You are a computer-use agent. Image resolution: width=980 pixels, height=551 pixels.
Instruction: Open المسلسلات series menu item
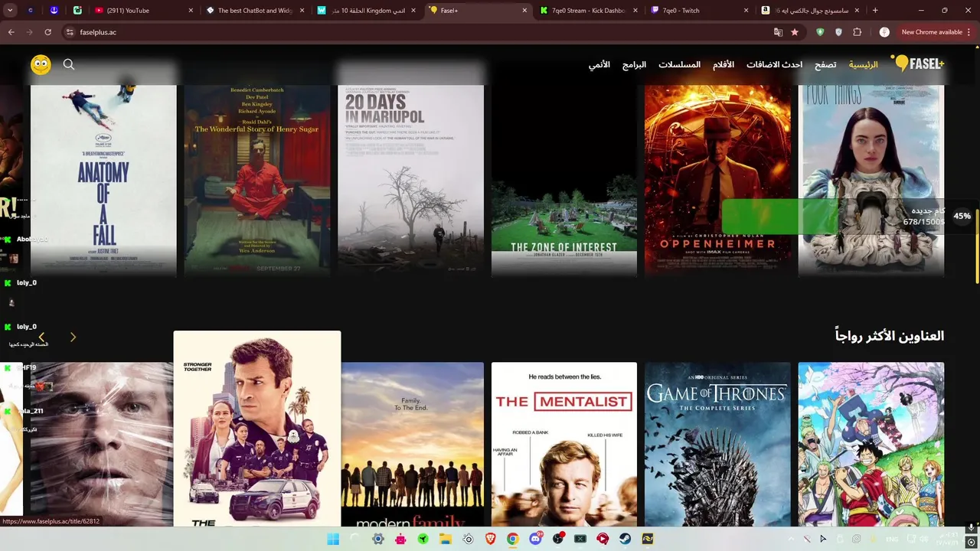[x=679, y=65]
